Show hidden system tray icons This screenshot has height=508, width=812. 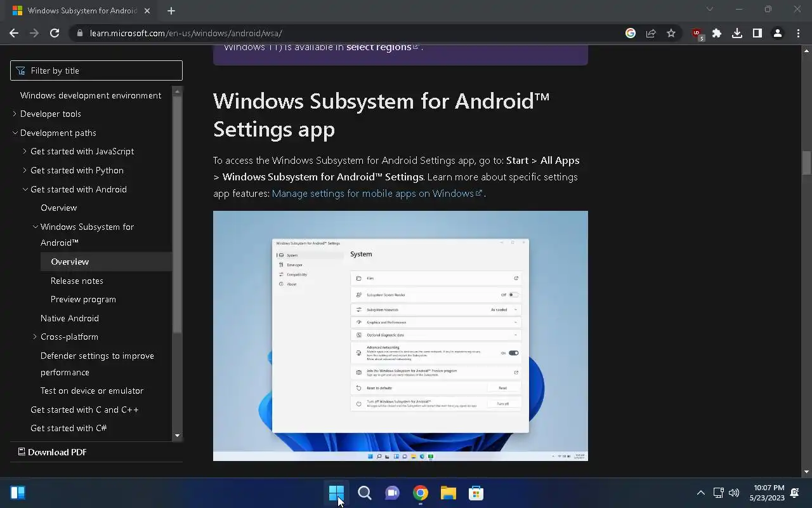(x=700, y=493)
